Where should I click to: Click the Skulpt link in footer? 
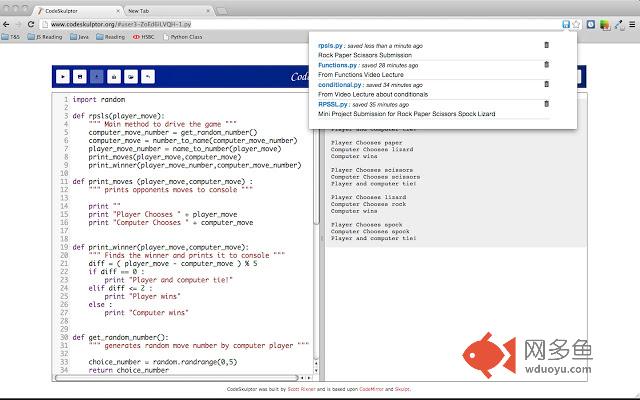[x=402, y=389]
